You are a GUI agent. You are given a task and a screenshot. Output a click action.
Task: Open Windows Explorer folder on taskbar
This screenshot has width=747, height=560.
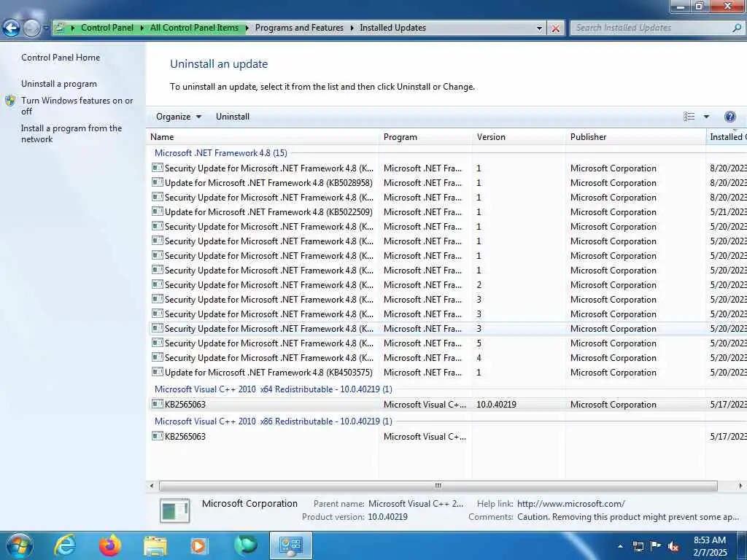click(x=155, y=545)
